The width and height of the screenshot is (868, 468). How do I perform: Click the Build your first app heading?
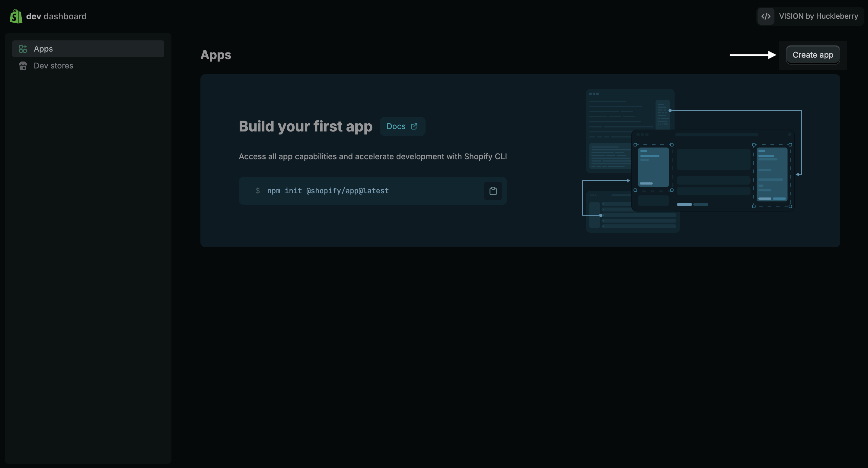tap(305, 126)
